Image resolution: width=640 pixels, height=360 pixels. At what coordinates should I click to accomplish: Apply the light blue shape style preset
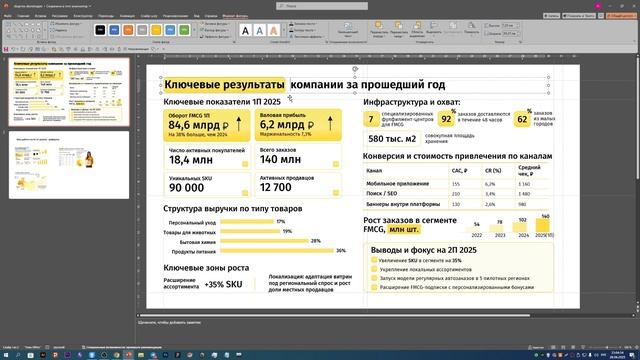(x=170, y=30)
